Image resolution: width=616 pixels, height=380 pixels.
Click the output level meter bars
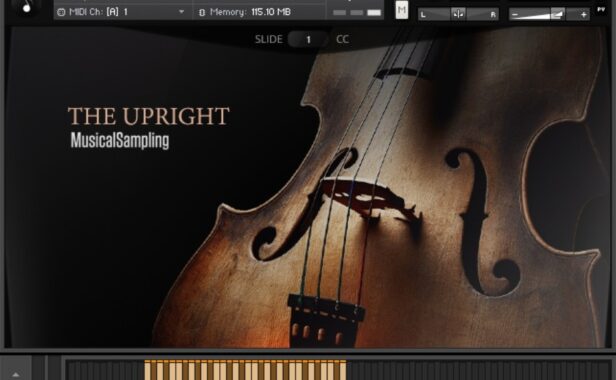tap(357, 13)
